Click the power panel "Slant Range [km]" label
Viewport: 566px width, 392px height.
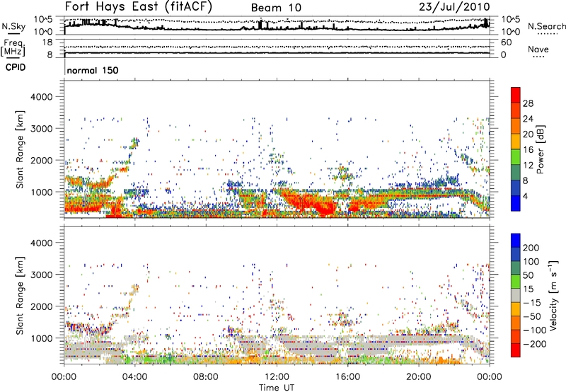20,149
